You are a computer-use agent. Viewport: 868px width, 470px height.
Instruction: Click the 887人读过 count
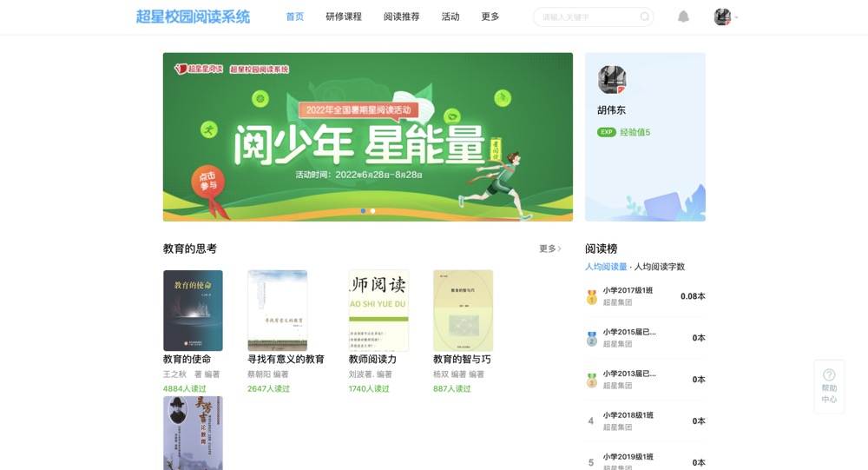click(451, 388)
